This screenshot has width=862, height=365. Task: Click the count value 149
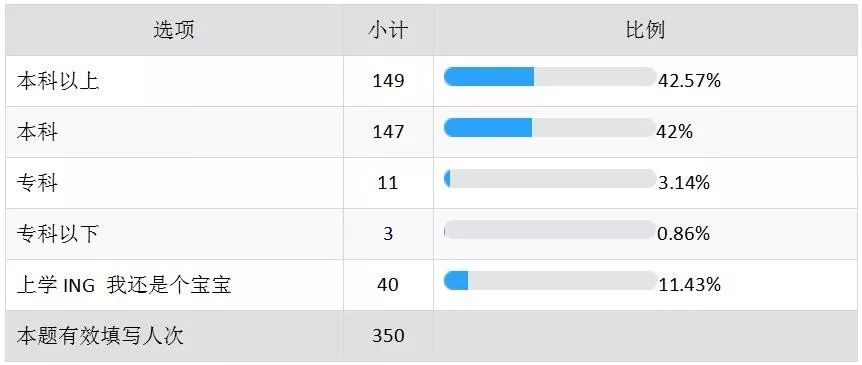click(x=388, y=81)
